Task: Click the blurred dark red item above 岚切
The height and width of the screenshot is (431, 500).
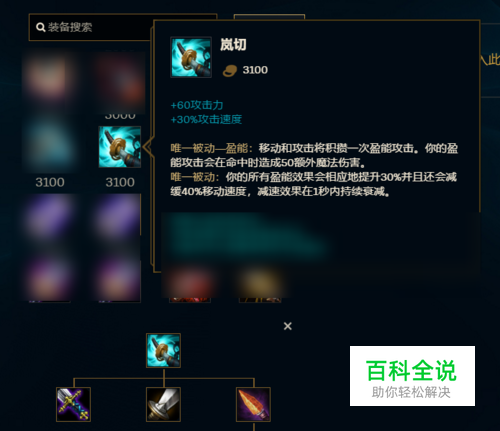Action: pyautogui.click(x=120, y=83)
